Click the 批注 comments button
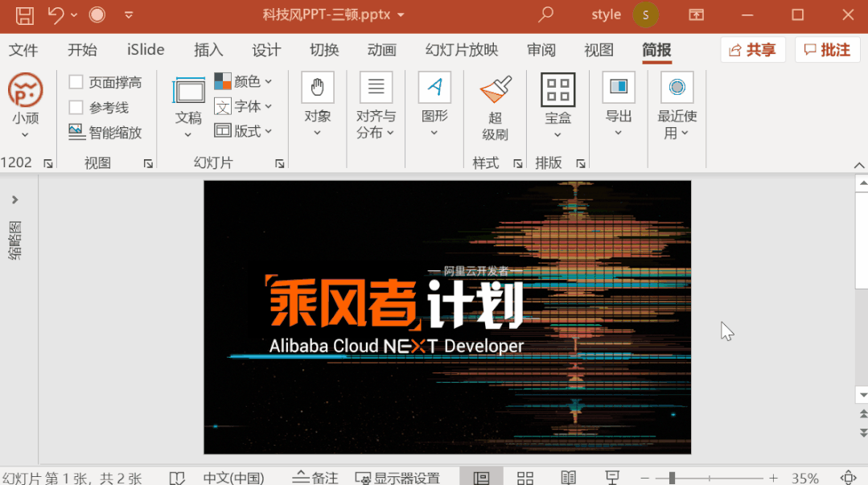868x485 pixels. [828, 50]
